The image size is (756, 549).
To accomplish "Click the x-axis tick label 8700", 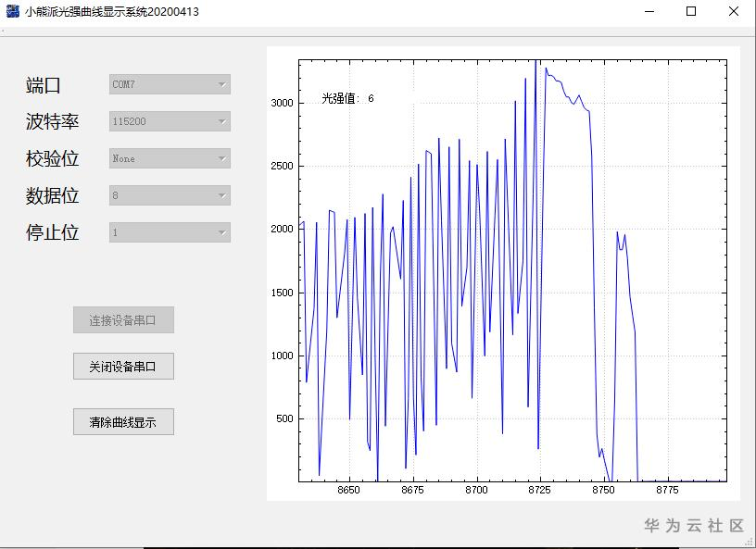I will (x=476, y=490).
